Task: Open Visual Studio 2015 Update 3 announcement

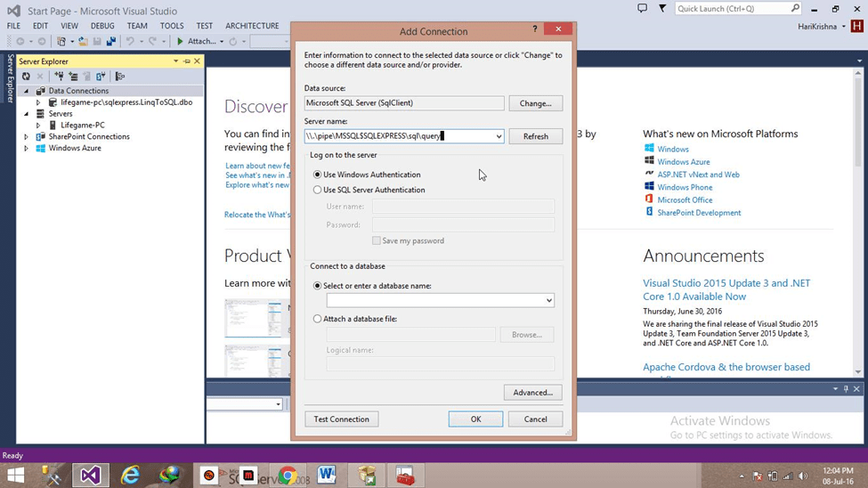Action: 726,289
